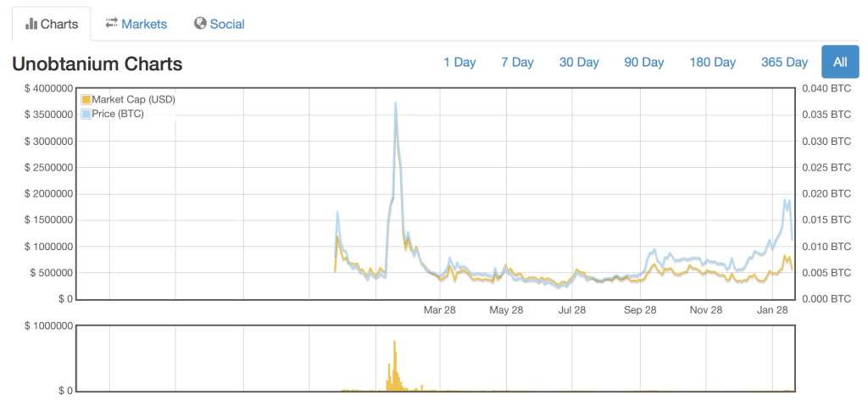Click the Price (BTC) blue legend swatch
The image size is (868, 406).
click(86, 114)
